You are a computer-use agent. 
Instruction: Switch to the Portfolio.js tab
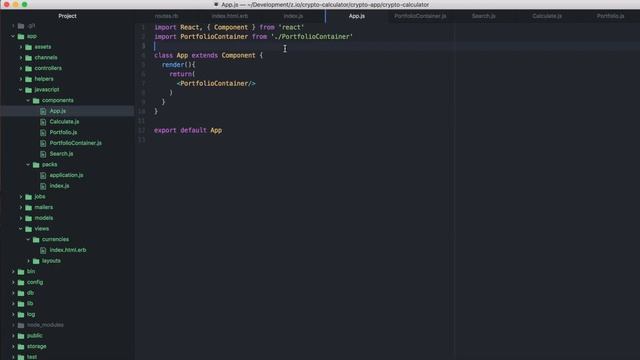click(610, 16)
